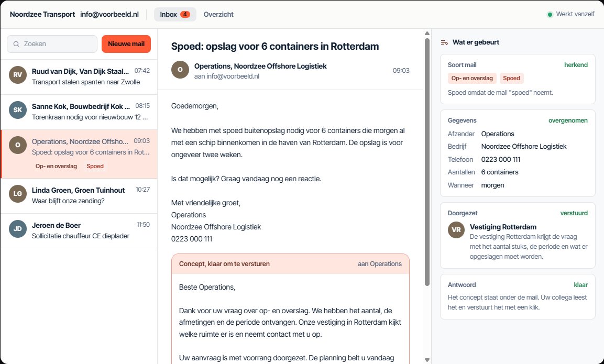Image resolution: width=604 pixels, height=364 pixels.
Task: Open the Torenkraan mail from Sanne Kok
Action: pyautogui.click(x=79, y=112)
